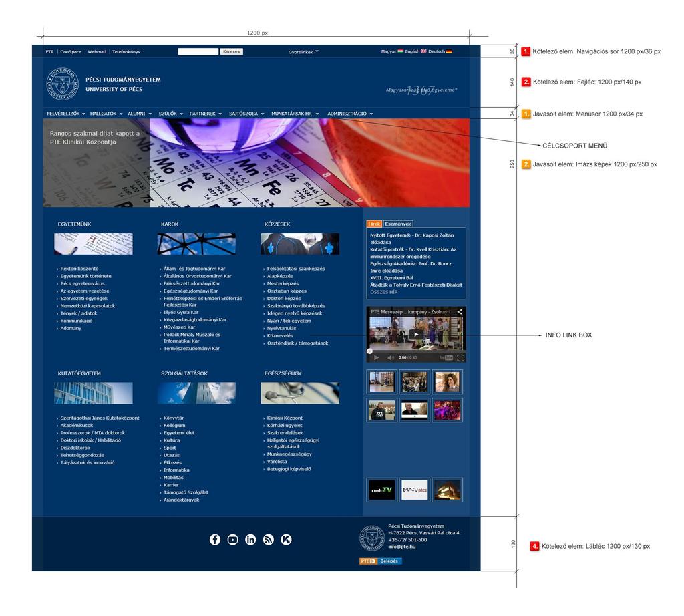Open the Pályázatok és innováció link
684x616 pixels.
(88, 463)
